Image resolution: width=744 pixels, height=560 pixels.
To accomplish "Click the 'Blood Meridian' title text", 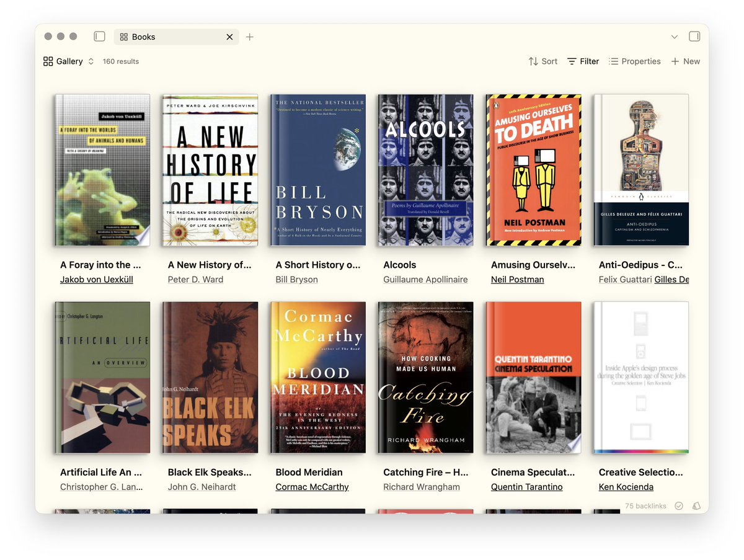I will tap(309, 472).
